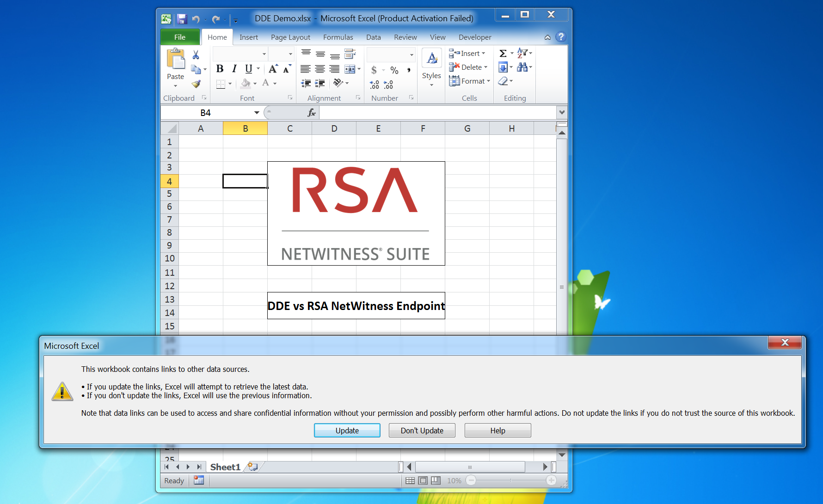Expand the Name Box dropdown arrow
Screen dimensions: 823x504
(257, 113)
